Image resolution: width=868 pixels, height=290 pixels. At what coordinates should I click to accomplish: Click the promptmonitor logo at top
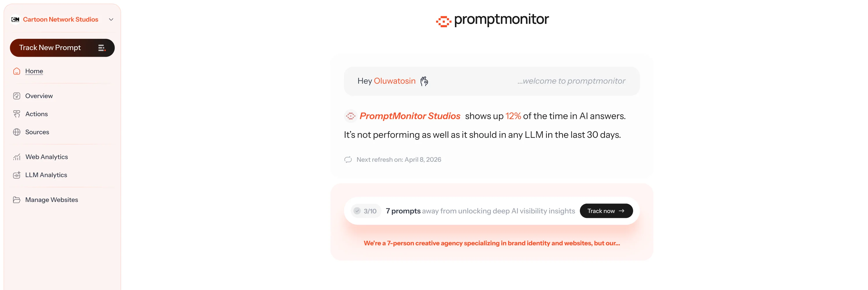point(492,20)
